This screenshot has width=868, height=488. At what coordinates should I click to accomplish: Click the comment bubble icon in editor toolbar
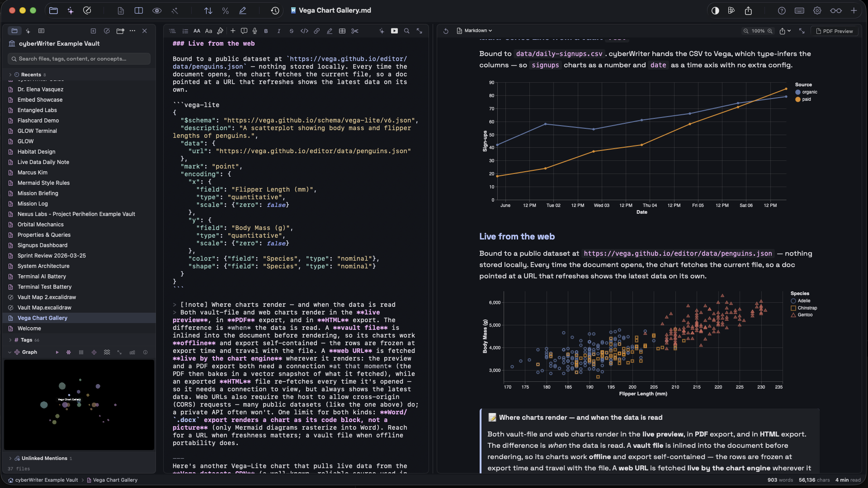244,31
